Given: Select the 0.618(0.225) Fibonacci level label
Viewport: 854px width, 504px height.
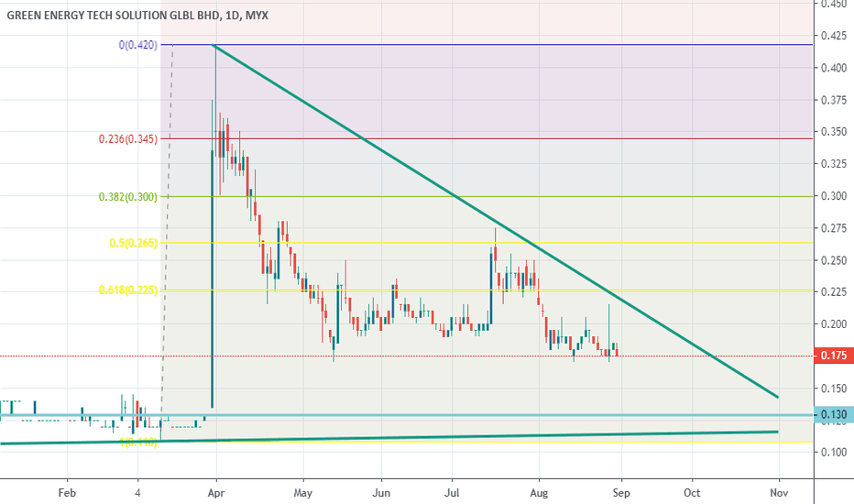Looking at the screenshot, I should (x=128, y=290).
